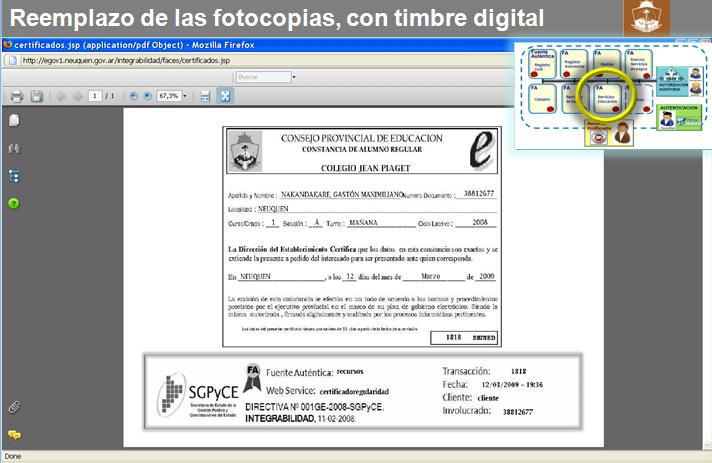Open the binoculars search panel in the sidebar

click(x=14, y=149)
